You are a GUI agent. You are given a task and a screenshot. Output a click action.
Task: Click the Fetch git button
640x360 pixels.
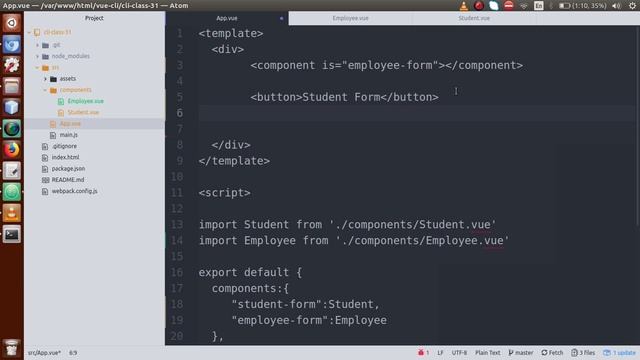(x=552, y=353)
